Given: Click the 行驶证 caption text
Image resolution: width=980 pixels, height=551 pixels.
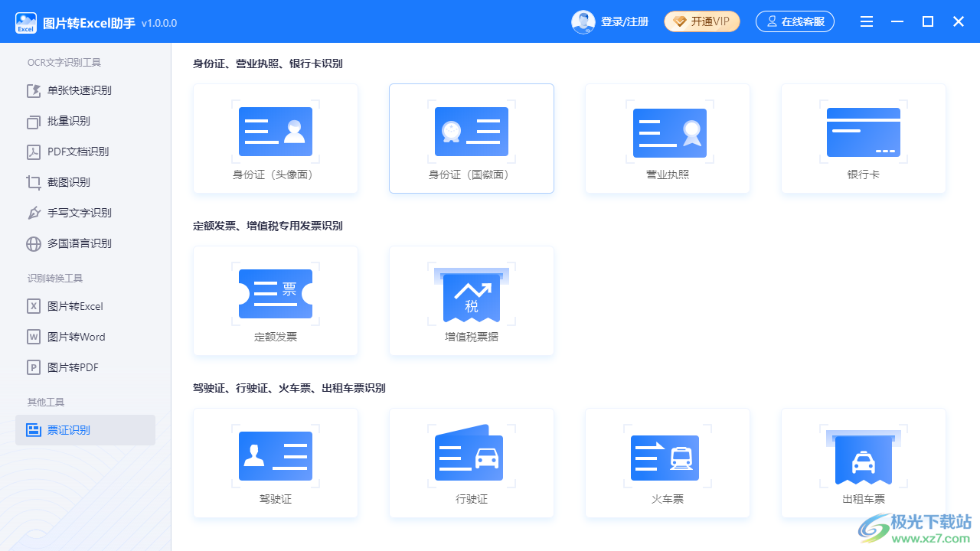Looking at the screenshot, I should (x=472, y=499).
